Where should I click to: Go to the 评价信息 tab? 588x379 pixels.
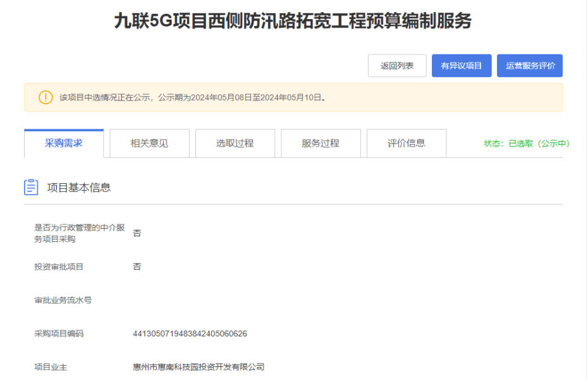tap(406, 143)
